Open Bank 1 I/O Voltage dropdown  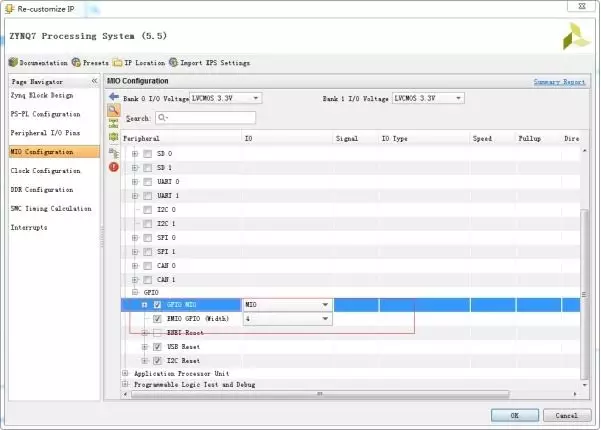(x=429, y=98)
